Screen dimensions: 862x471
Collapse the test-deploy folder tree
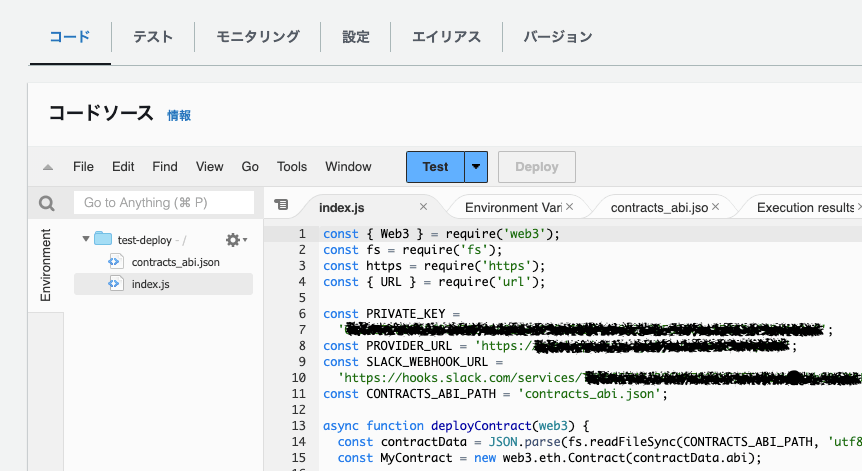click(x=86, y=239)
